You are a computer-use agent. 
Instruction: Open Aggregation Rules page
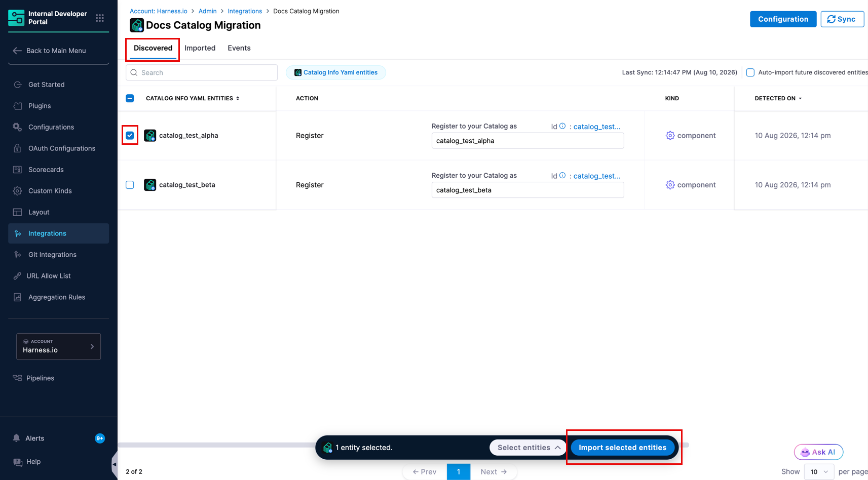pyautogui.click(x=56, y=297)
